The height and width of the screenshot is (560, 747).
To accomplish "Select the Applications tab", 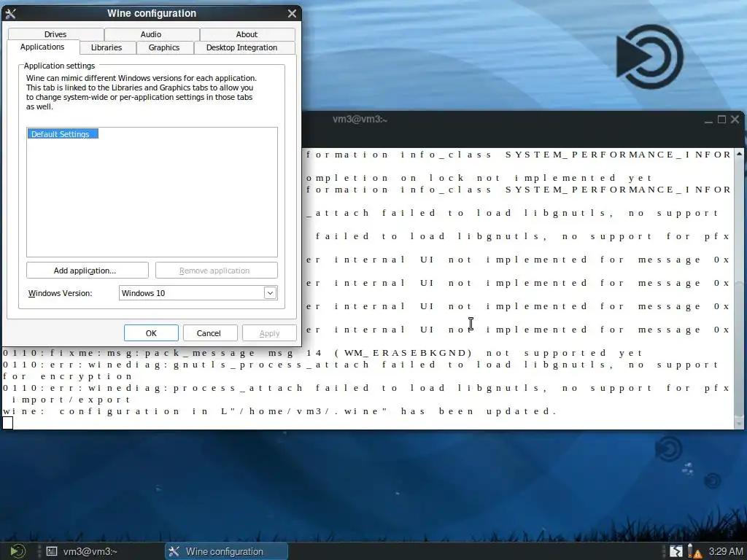I will click(42, 47).
